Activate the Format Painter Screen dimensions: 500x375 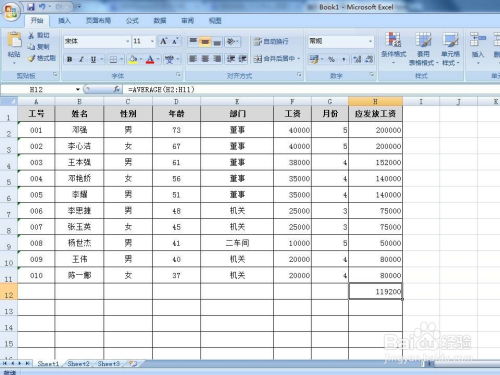click(x=42, y=58)
